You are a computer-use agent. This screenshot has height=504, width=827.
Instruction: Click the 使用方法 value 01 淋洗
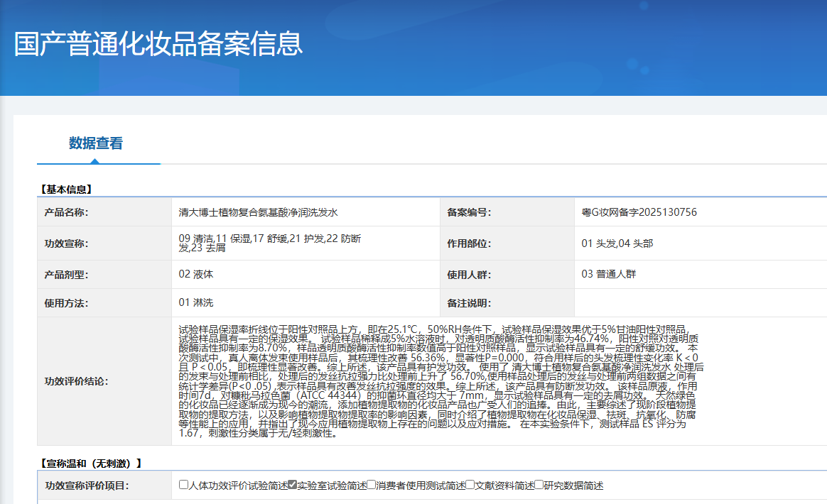point(196,303)
